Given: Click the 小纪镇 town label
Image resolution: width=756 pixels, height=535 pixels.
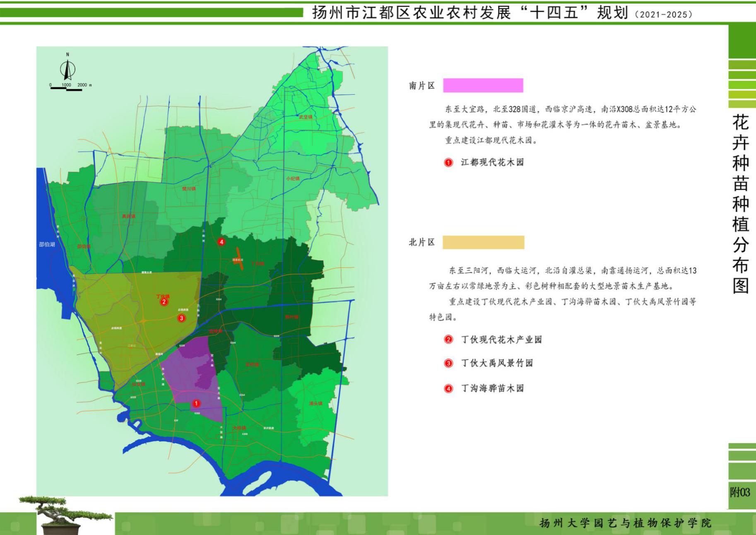Looking at the screenshot, I should [292, 178].
